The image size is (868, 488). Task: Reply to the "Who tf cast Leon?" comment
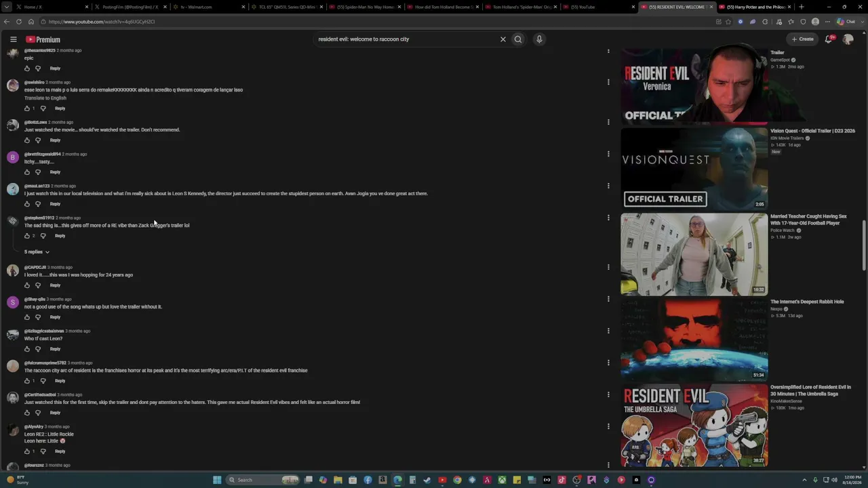(x=55, y=349)
